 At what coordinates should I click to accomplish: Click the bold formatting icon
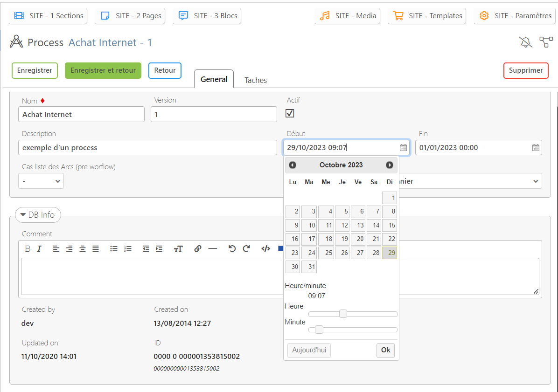coord(28,249)
